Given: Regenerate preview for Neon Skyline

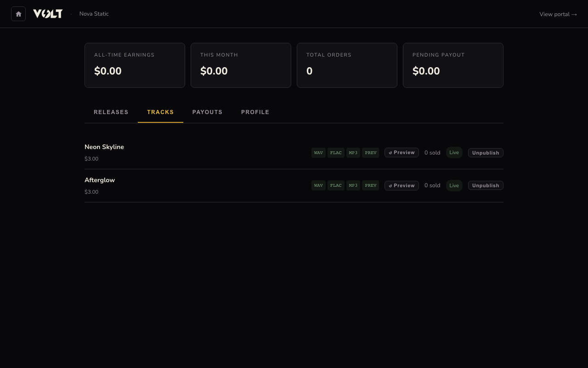Looking at the screenshot, I should pyautogui.click(x=401, y=153).
